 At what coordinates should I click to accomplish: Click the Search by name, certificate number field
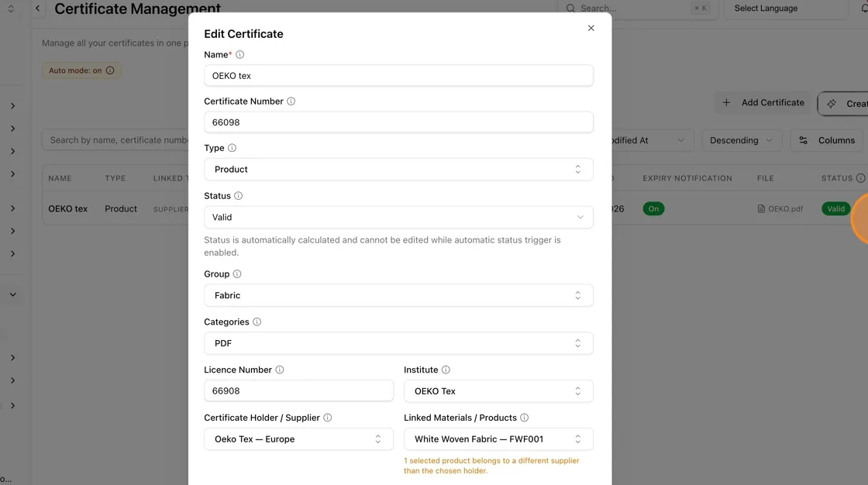[x=116, y=141]
